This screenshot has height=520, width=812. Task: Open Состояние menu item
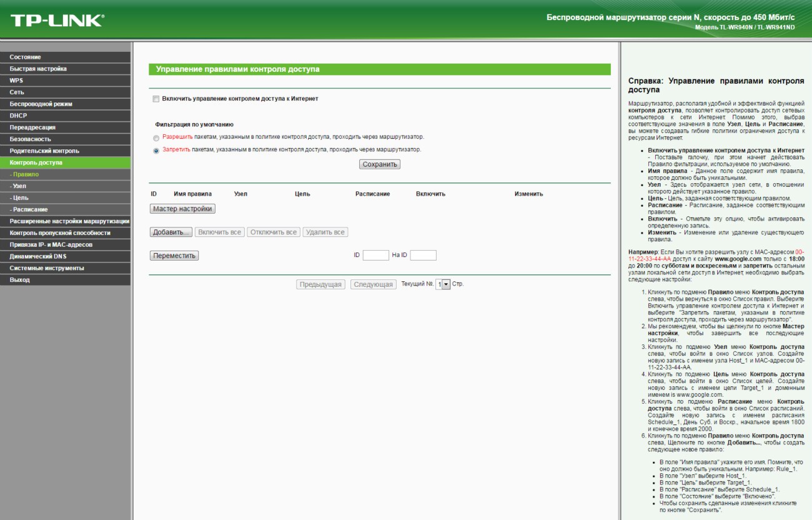(25, 57)
